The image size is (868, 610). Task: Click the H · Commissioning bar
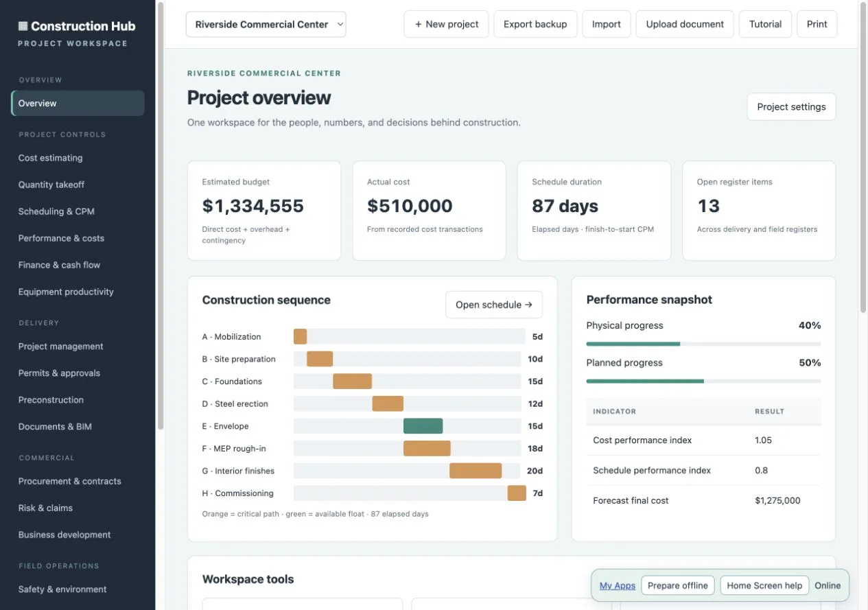(x=517, y=493)
